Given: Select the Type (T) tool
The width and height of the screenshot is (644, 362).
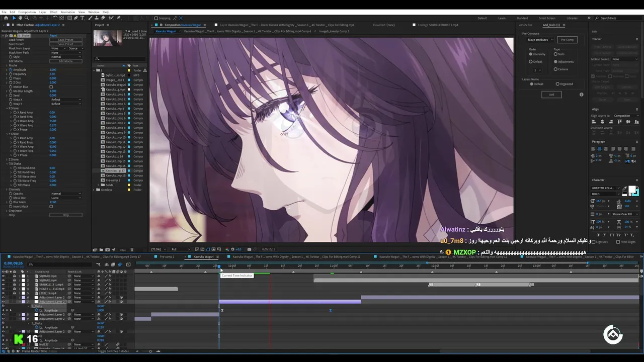Looking at the screenshot, I should [82, 18].
